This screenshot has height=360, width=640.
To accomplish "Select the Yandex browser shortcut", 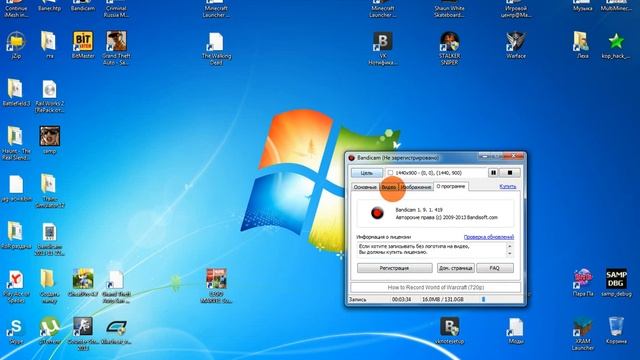I will [16, 286].
